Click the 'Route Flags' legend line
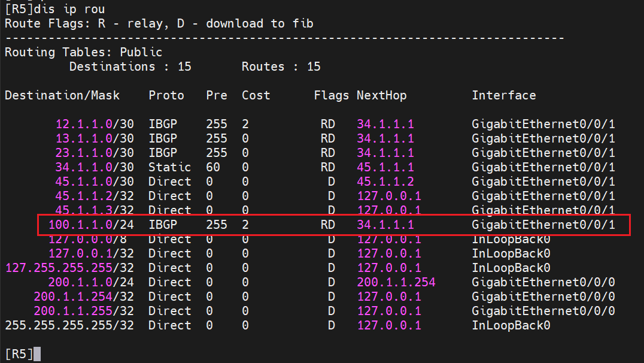644x363 pixels. 159,23
